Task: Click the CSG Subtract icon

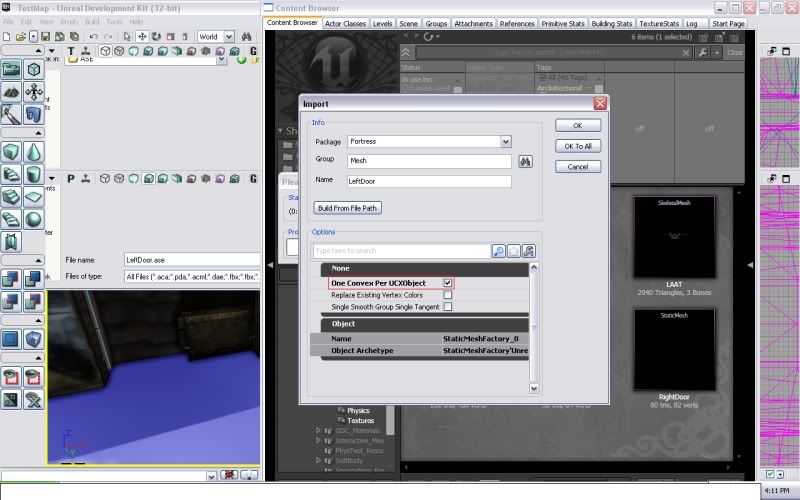Action: 34,279
